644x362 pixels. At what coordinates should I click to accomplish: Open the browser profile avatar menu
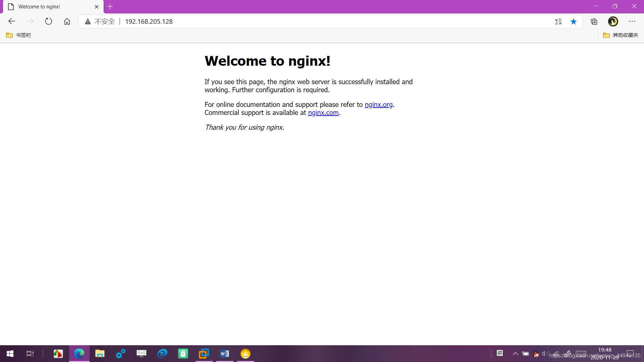coord(613,21)
